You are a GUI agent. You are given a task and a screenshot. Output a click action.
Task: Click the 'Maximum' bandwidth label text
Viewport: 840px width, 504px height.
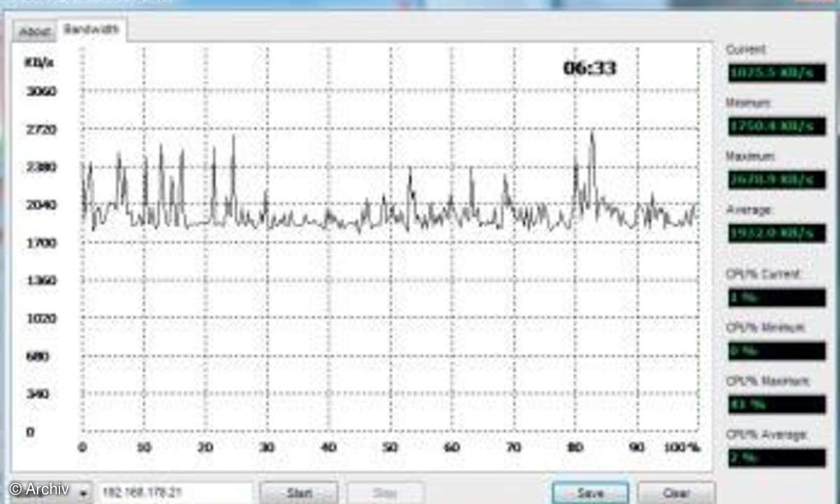[750, 156]
